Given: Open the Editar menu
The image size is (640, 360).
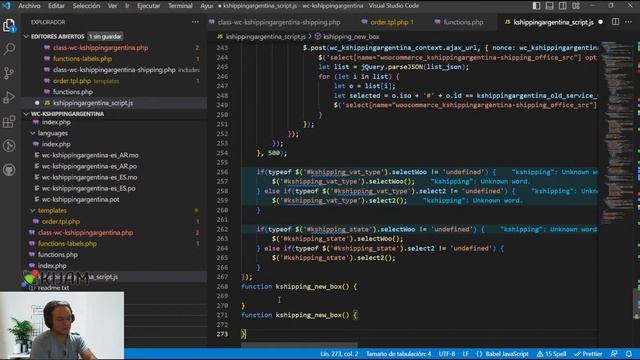Looking at the screenshot, I should click(56, 6).
